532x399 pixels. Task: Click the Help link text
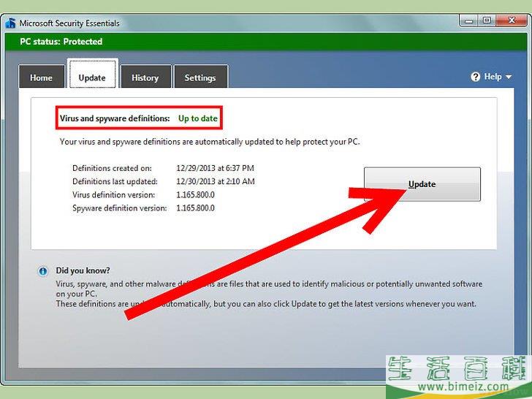[x=493, y=77]
